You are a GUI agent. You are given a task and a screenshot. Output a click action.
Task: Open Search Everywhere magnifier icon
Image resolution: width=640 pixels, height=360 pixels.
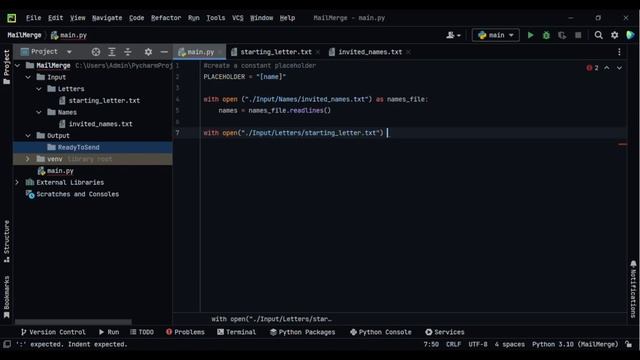[598, 35]
